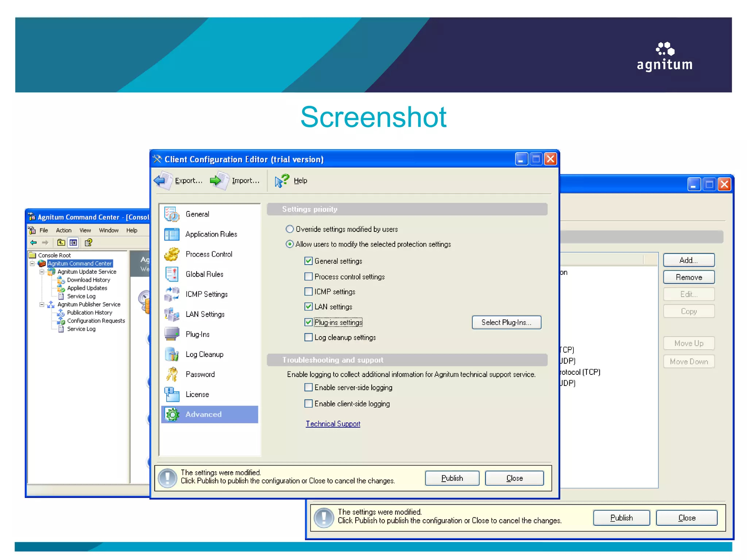Open the Global Rules section label

[x=204, y=274]
